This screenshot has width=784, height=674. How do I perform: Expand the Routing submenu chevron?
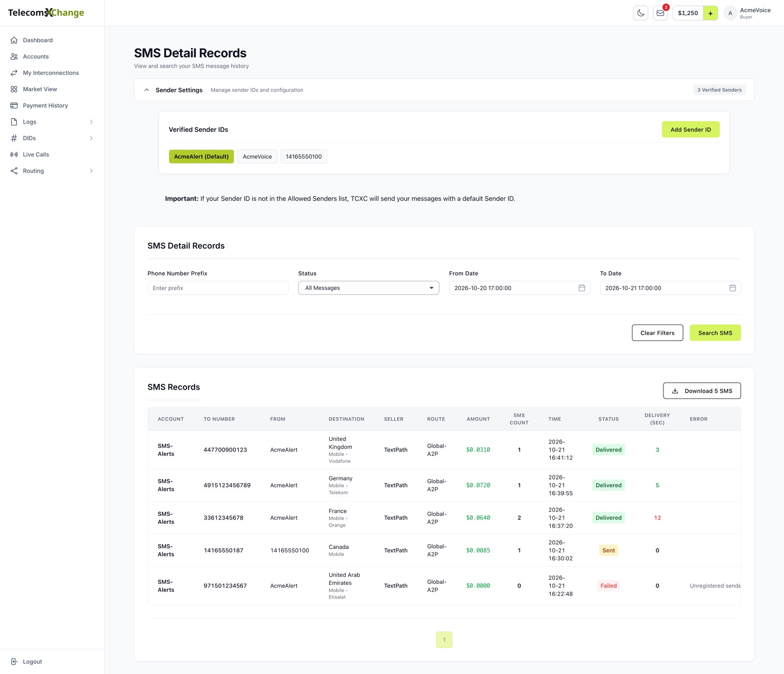point(91,171)
